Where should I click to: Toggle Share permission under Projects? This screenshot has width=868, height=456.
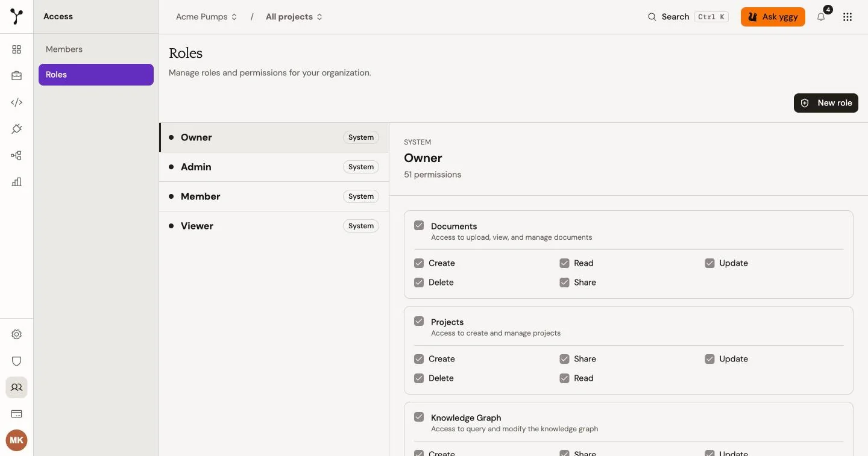click(x=564, y=359)
